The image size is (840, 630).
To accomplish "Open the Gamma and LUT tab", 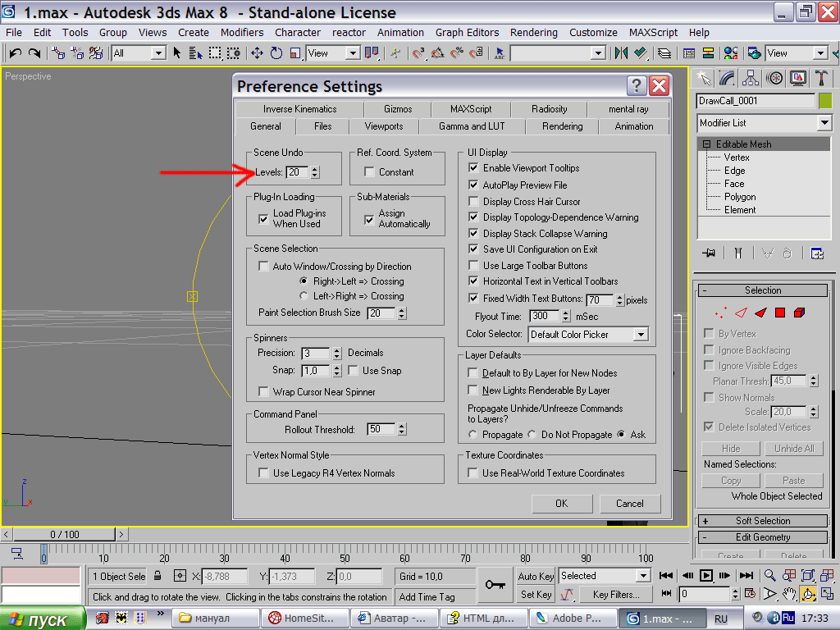I will (x=472, y=126).
